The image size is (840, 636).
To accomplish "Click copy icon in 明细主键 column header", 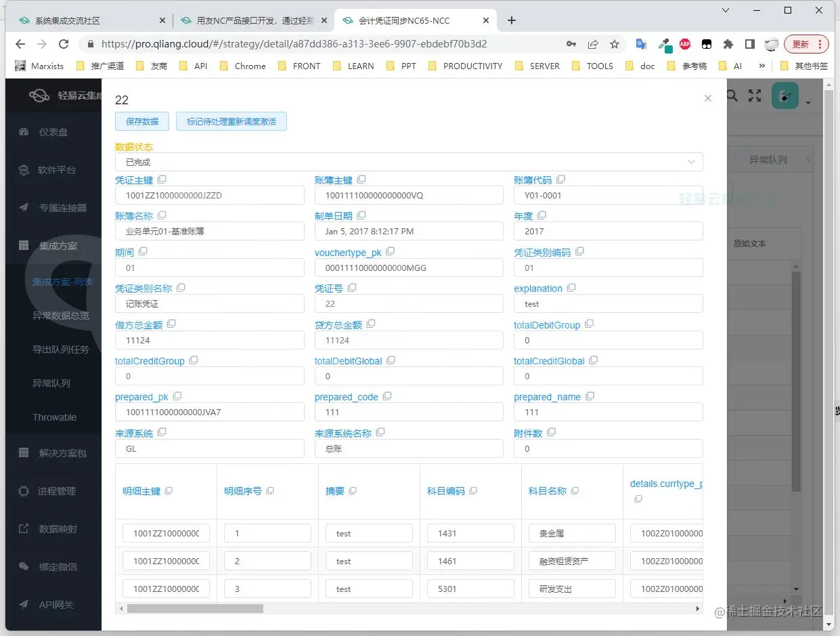I will point(169,490).
